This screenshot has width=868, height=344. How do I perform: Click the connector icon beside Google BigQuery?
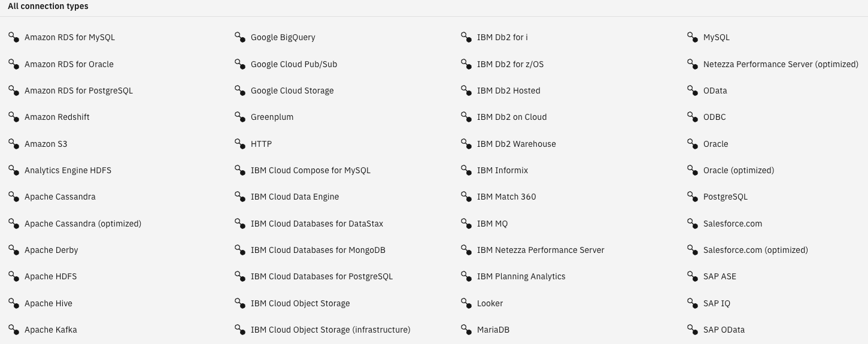pyautogui.click(x=240, y=37)
